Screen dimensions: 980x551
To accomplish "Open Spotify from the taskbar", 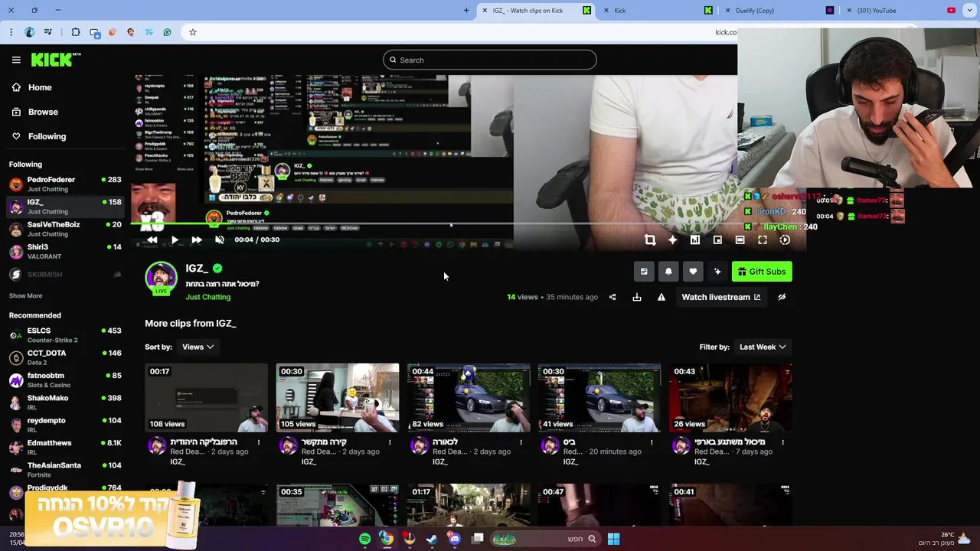I will click(x=364, y=539).
